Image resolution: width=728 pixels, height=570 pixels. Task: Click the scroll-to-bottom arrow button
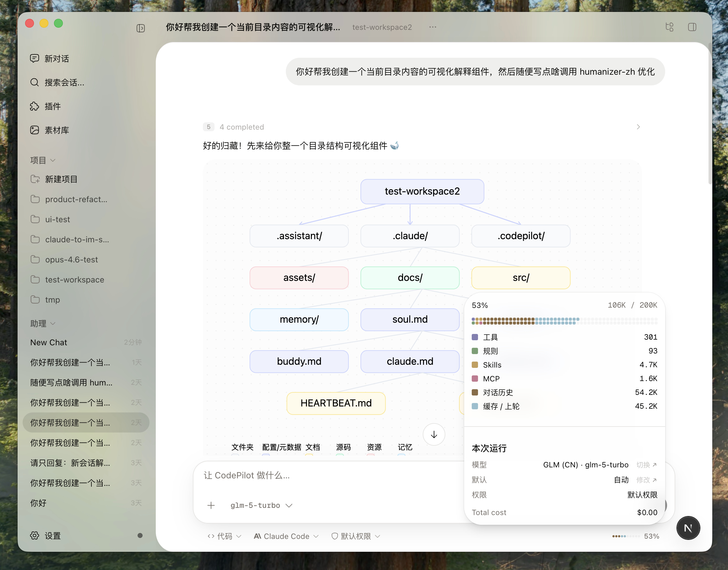(434, 434)
